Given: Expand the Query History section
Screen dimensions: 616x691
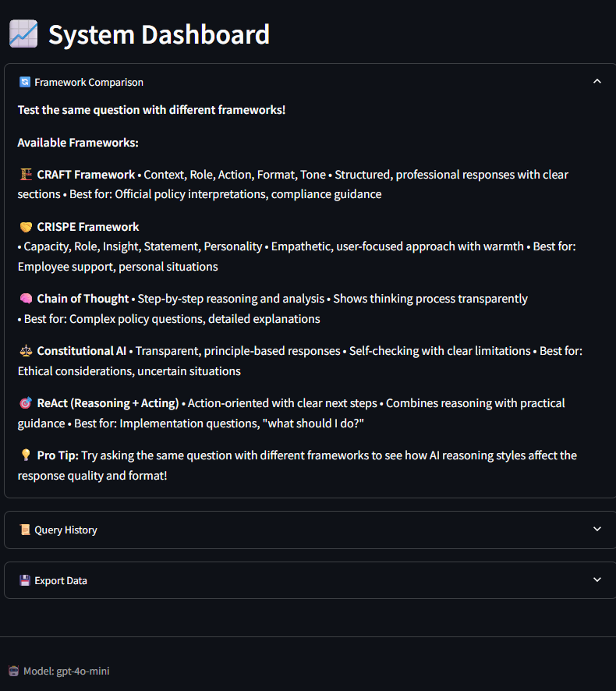Looking at the screenshot, I should 597,530.
